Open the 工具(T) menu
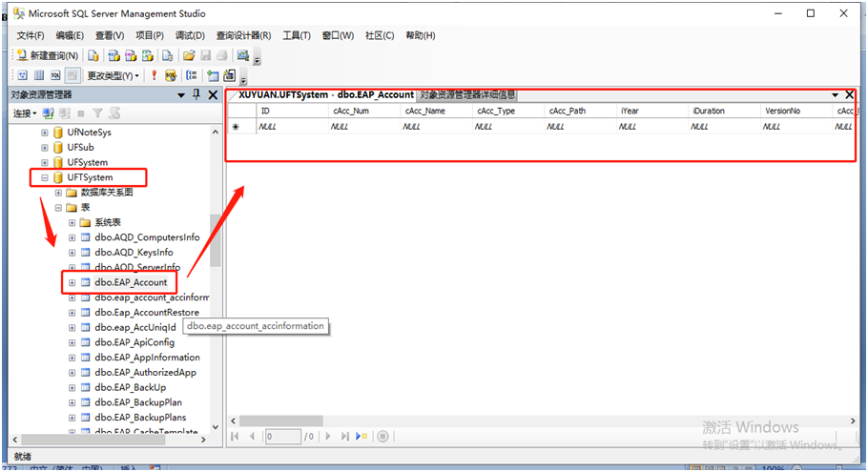Viewport: 868px width, 472px height. click(x=297, y=35)
